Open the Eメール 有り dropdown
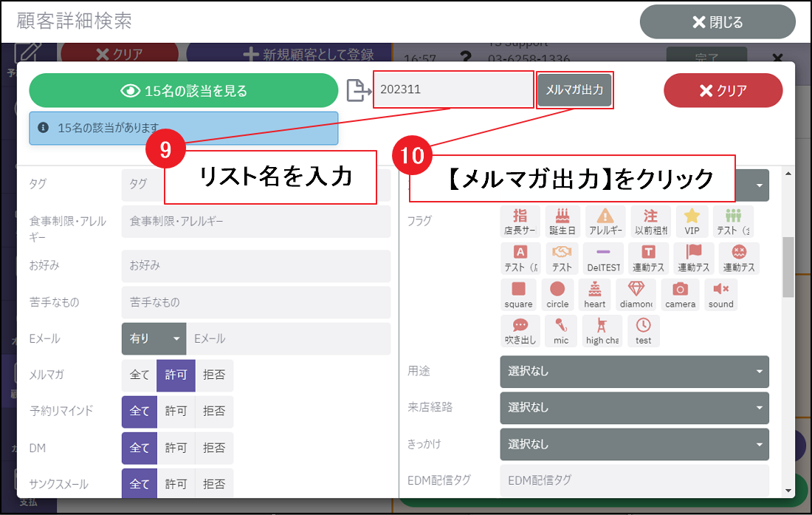The width and height of the screenshot is (812, 515). [154, 338]
